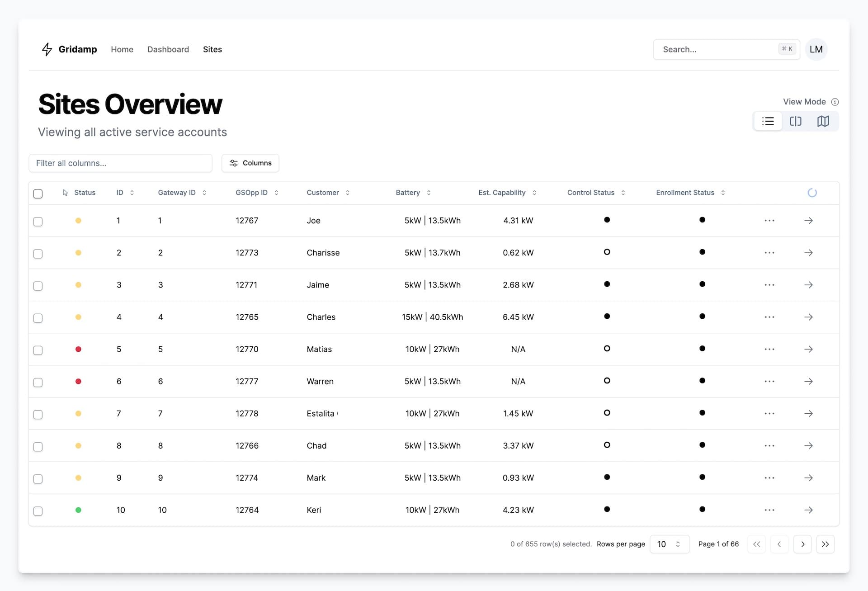Click the Gridamp lightning bolt logo
Image resolution: width=868 pixels, height=591 pixels.
[47, 49]
